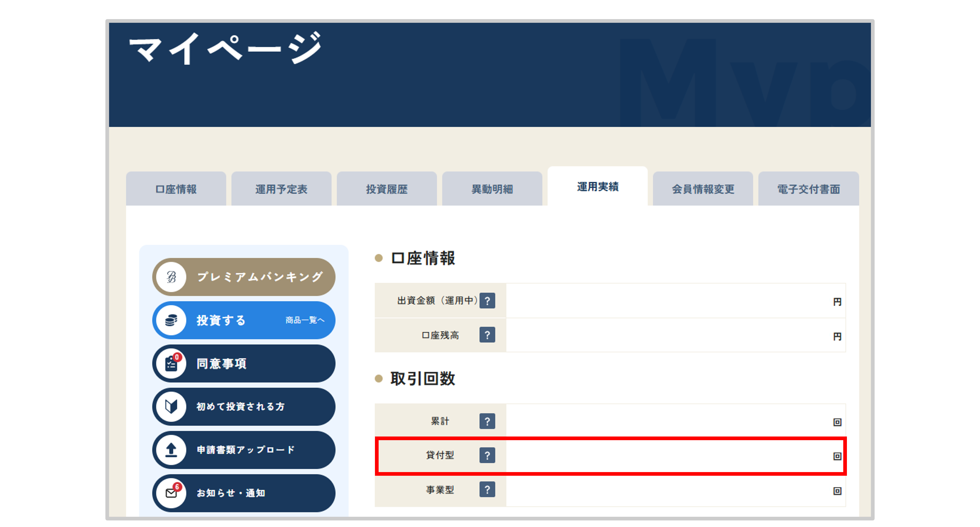Click the clipboard icon on 同意事項
The width and height of the screenshot is (980, 527).
point(171,364)
